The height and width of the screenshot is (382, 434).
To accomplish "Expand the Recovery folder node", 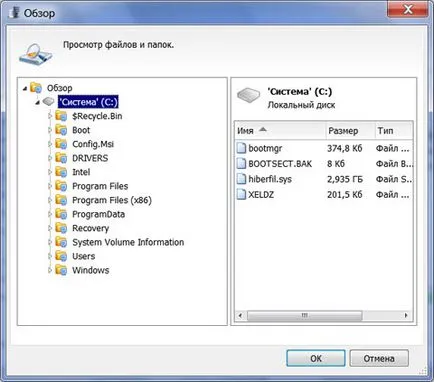I will coord(50,228).
